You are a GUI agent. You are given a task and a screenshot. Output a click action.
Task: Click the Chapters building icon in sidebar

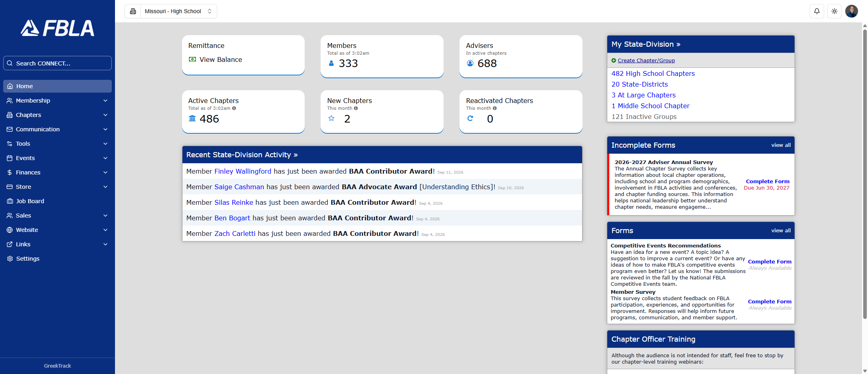click(x=10, y=115)
